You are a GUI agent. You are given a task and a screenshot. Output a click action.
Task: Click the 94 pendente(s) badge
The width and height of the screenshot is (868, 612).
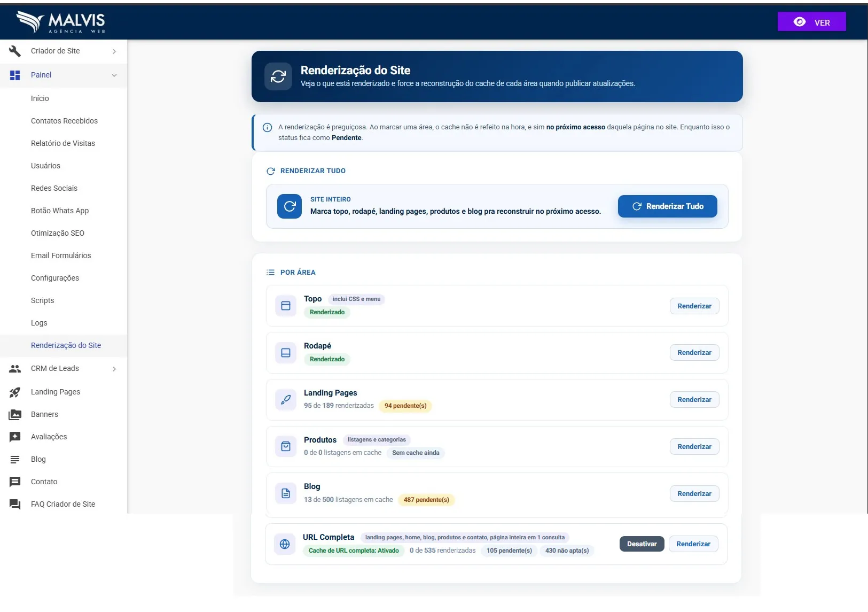(x=405, y=406)
